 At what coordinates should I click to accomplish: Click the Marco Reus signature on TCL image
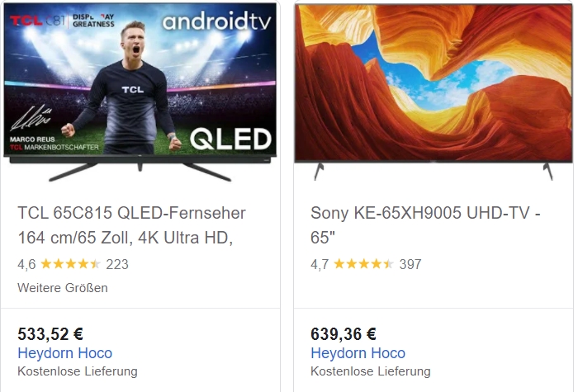(31, 118)
